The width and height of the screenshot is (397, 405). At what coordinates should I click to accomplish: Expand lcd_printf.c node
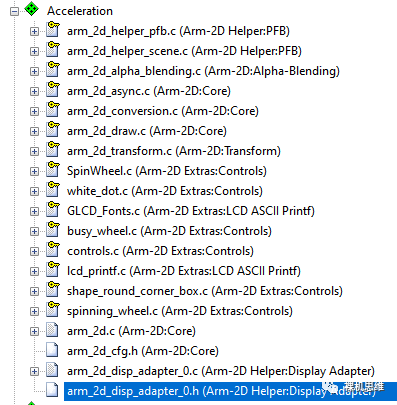(x=34, y=272)
